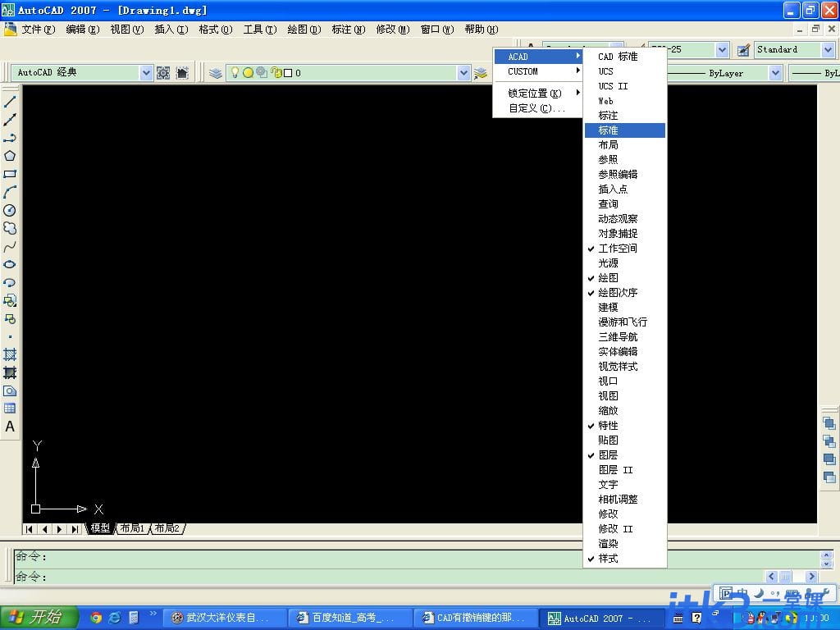Open Layer Properties Manager icon

(216, 73)
